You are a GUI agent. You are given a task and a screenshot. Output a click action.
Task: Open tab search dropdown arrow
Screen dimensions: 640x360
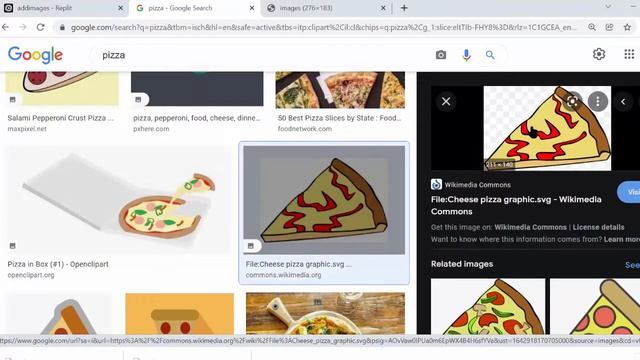[x=608, y=7]
